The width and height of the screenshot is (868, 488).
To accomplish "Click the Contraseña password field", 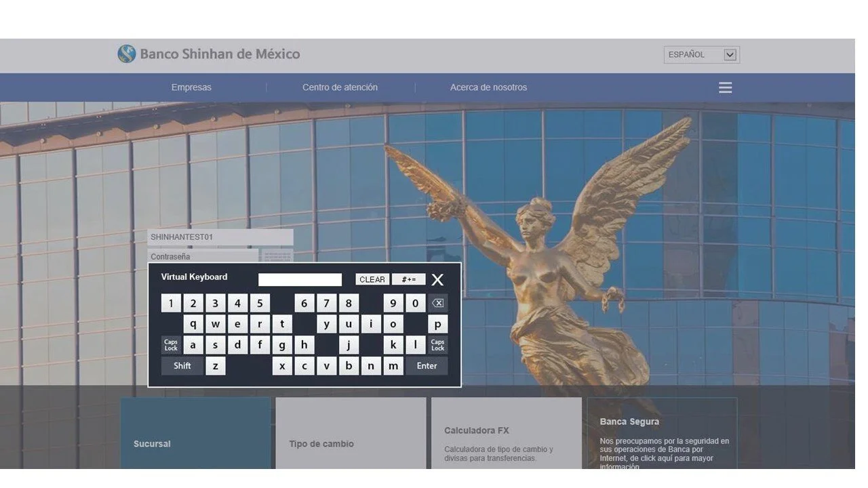I will coord(203,256).
